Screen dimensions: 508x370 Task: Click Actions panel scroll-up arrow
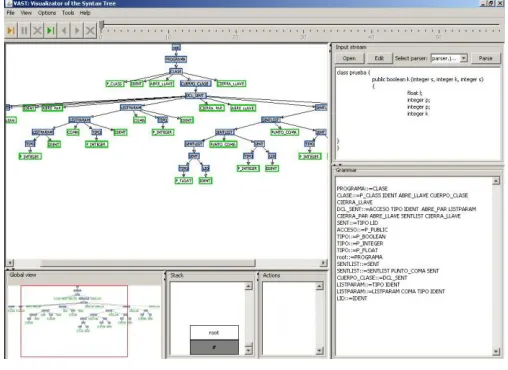tap(319, 286)
